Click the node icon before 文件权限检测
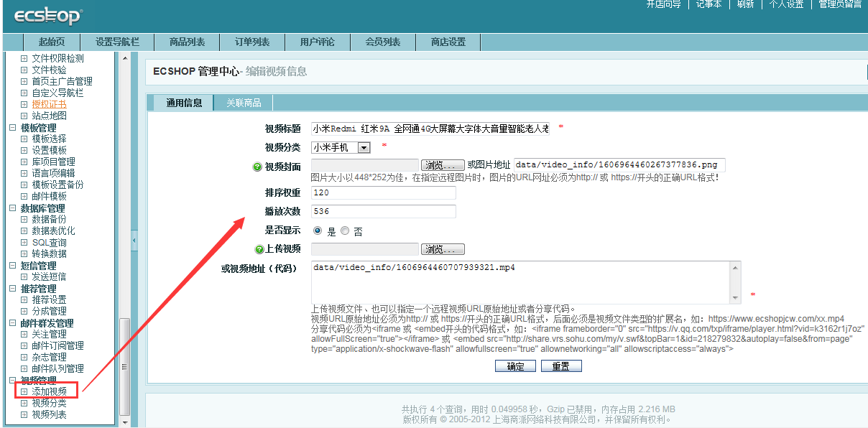Viewport: 868px width, 428px height. point(24,58)
